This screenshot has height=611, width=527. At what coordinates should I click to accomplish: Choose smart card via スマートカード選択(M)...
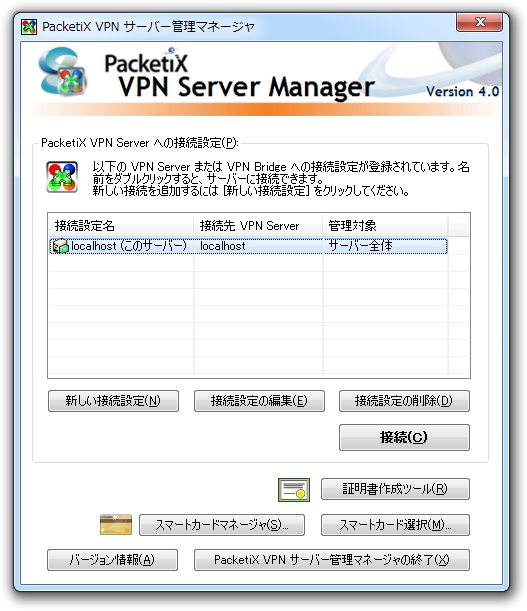click(395, 525)
